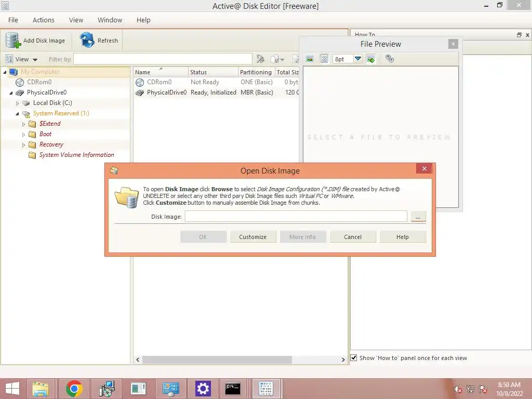Screen dimensions: 532x399
Task: Click the horizontal scrollbar thumb in the list
Action: tap(217, 360)
